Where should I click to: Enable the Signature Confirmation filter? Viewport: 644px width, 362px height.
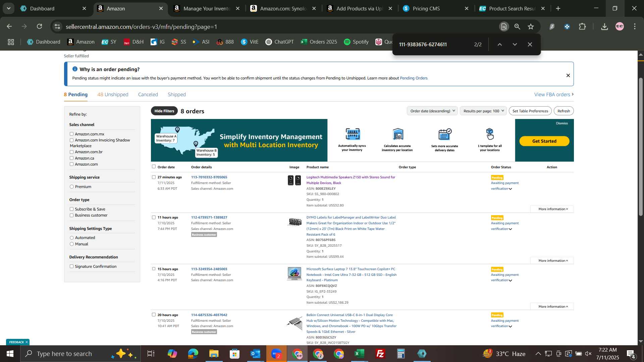coord(71,266)
